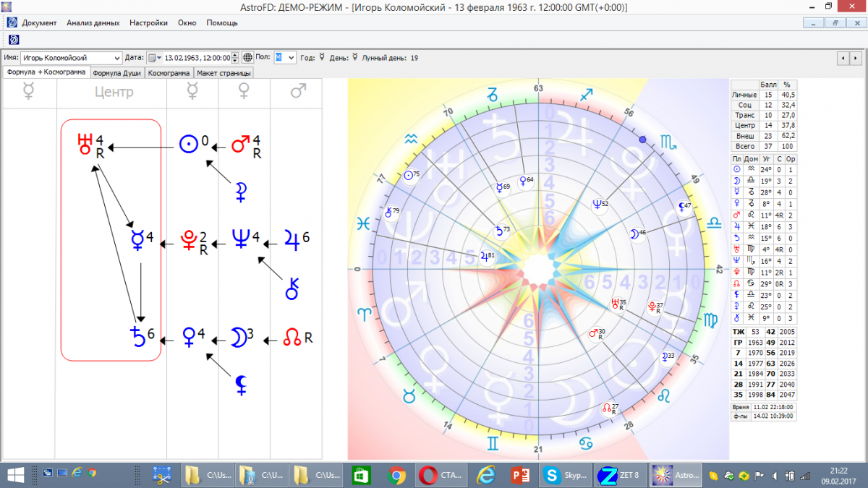This screenshot has width=868, height=488.
Task: Switch to the Макет страницы tab
Action: (x=224, y=73)
